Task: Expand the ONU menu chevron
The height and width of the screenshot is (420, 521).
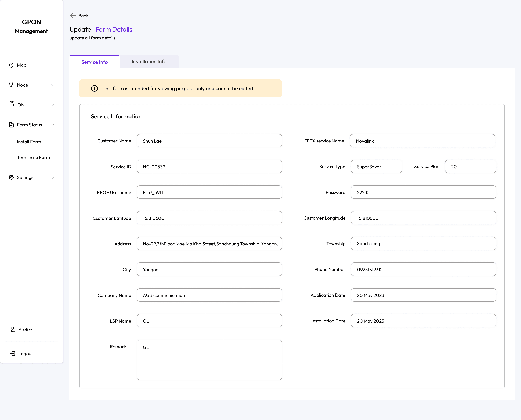Action: pyautogui.click(x=53, y=105)
